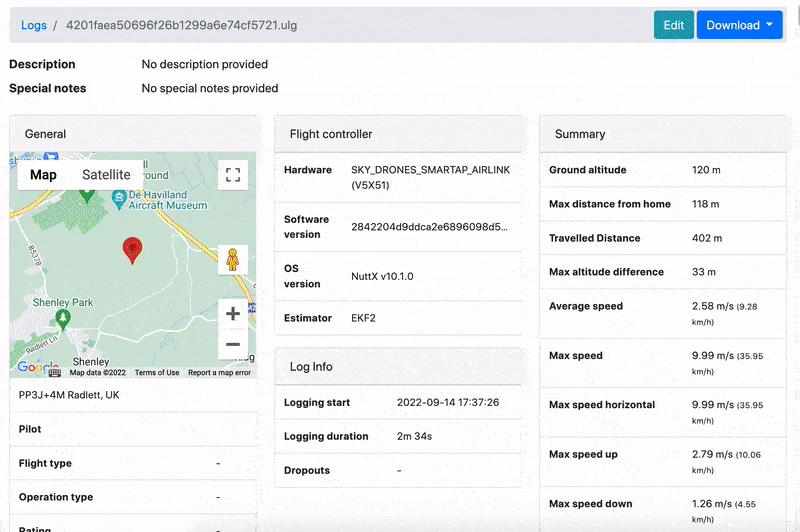Click the truncated software version hash

coord(429,227)
